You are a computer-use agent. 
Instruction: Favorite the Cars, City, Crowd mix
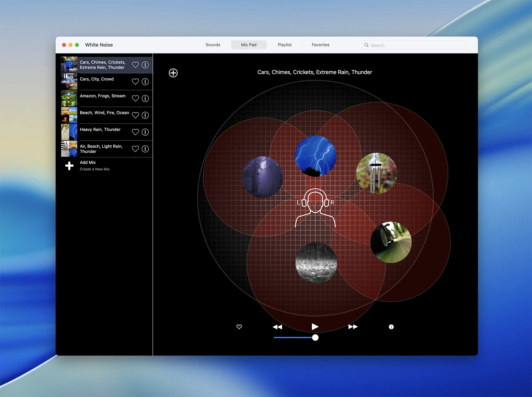135,82
